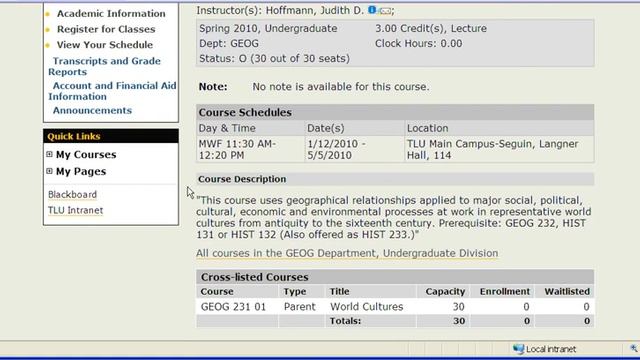Click the My Pages label
The width and height of the screenshot is (640, 360).
[x=81, y=171]
